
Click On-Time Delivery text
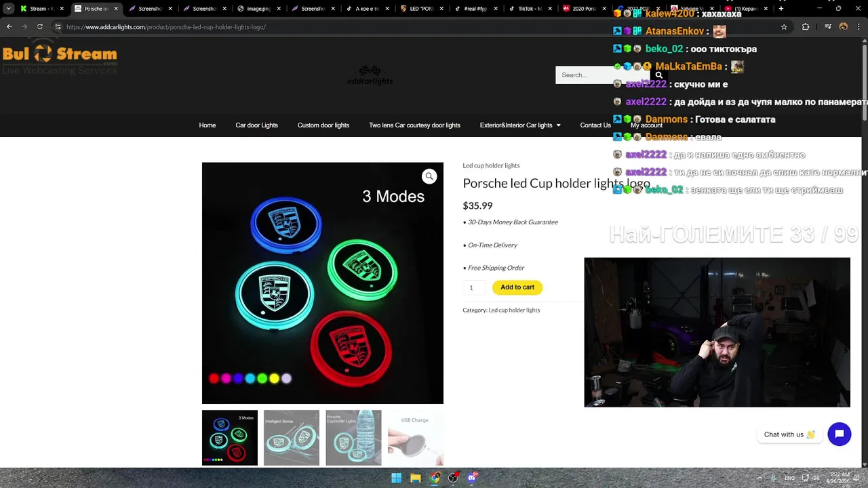tap(492, 245)
